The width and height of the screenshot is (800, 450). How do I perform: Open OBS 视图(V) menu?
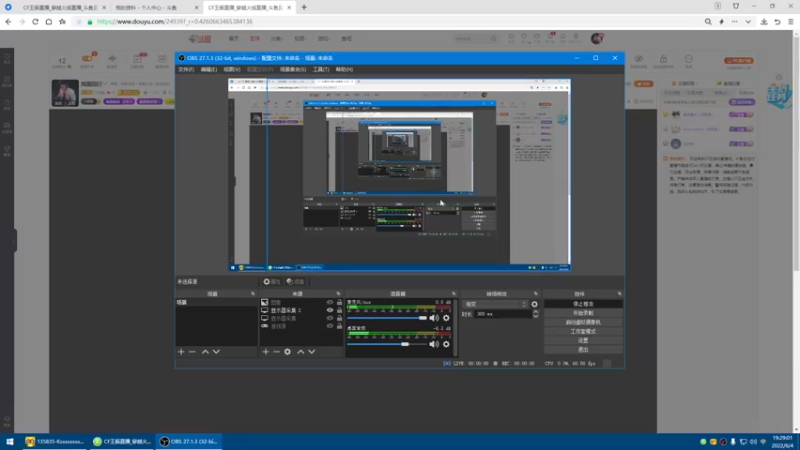click(x=231, y=69)
